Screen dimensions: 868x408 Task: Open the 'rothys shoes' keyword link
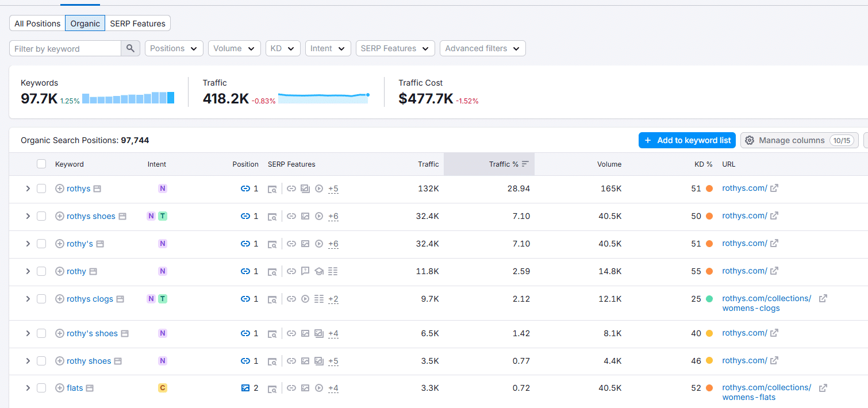pos(91,216)
